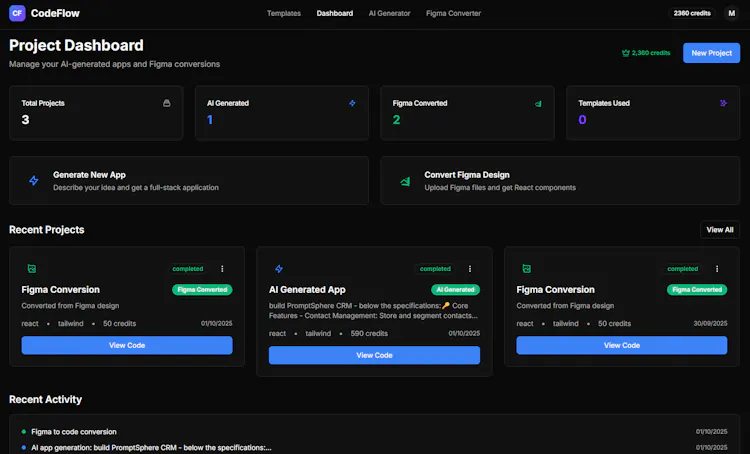
Task: Click the lightning icon on AI Generated App card
Action: [279, 269]
